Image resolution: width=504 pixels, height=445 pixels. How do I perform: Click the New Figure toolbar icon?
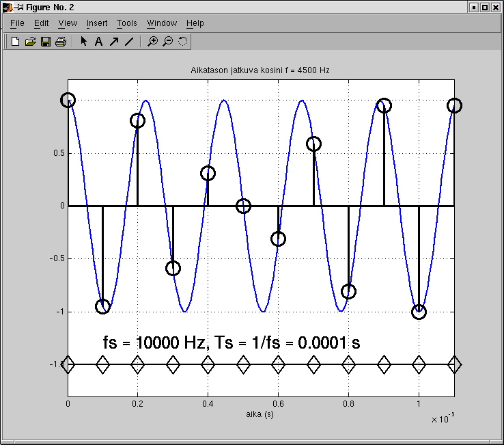pos(15,42)
